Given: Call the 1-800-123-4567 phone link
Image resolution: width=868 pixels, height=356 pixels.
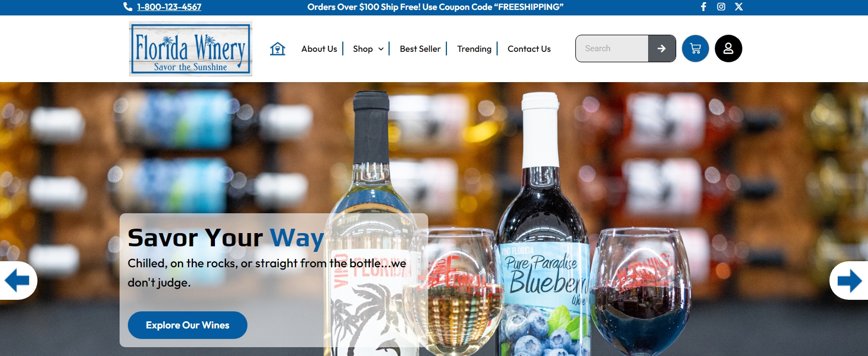Looking at the screenshot, I should pyautogui.click(x=169, y=7).
